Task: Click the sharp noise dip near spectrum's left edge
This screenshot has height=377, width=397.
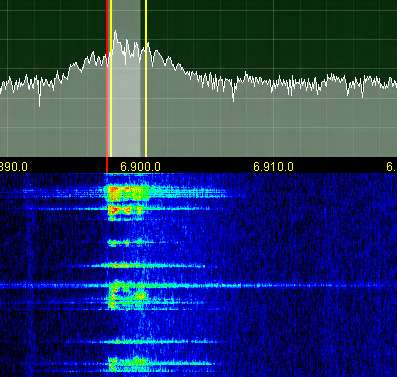Action: point(40,98)
